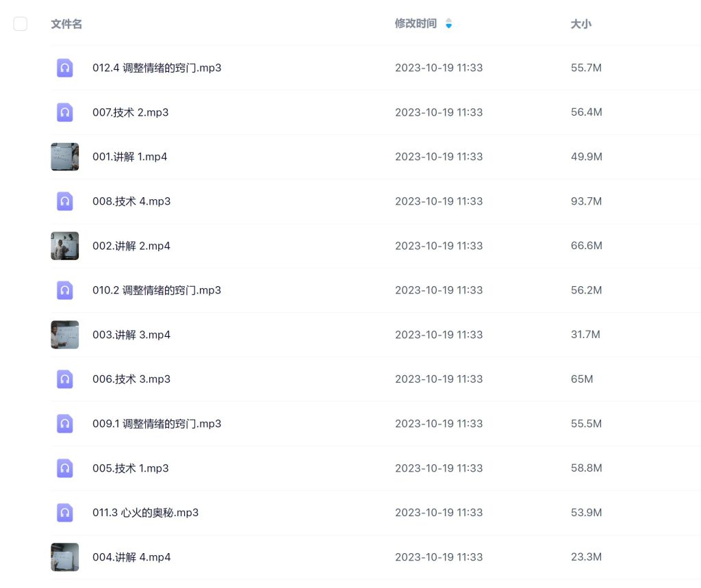This screenshot has width=701, height=588.
Task: Click the video thumbnail of 001.讲解 1.mp4
Action: tap(64, 157)
